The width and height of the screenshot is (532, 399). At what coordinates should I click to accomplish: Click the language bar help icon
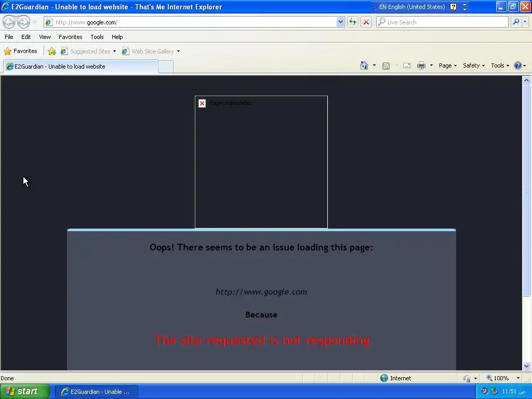click(453, 7)
